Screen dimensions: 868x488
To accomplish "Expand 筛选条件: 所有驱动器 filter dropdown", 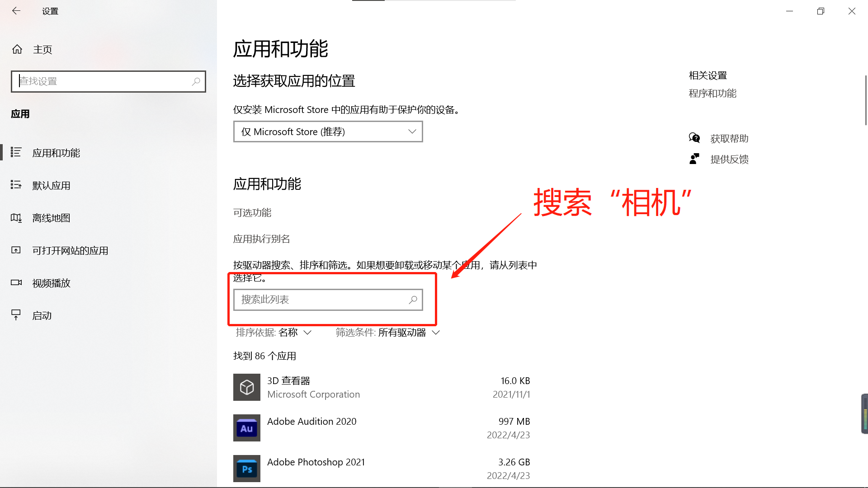I will coord(387,333).
